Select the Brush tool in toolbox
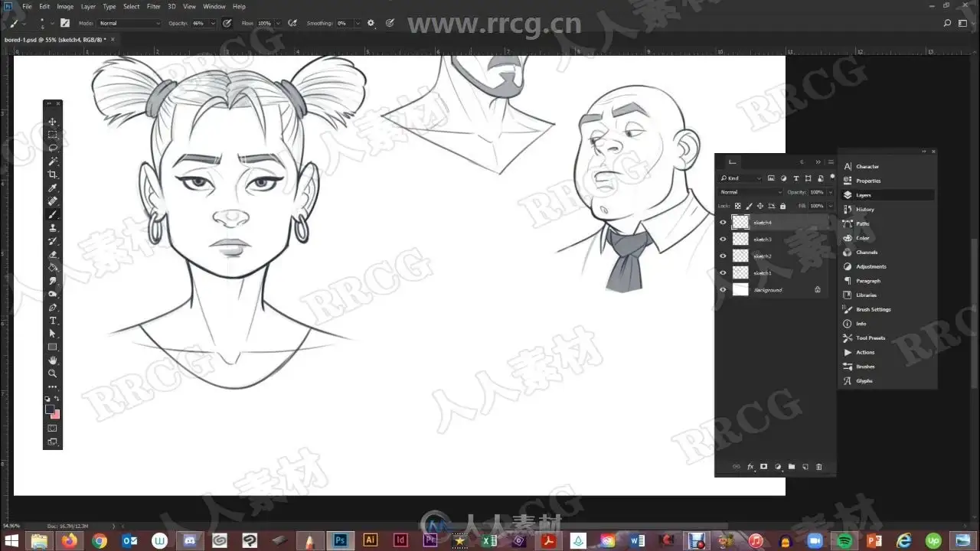This screenshot has width=980, height=551. coord(53,215)
